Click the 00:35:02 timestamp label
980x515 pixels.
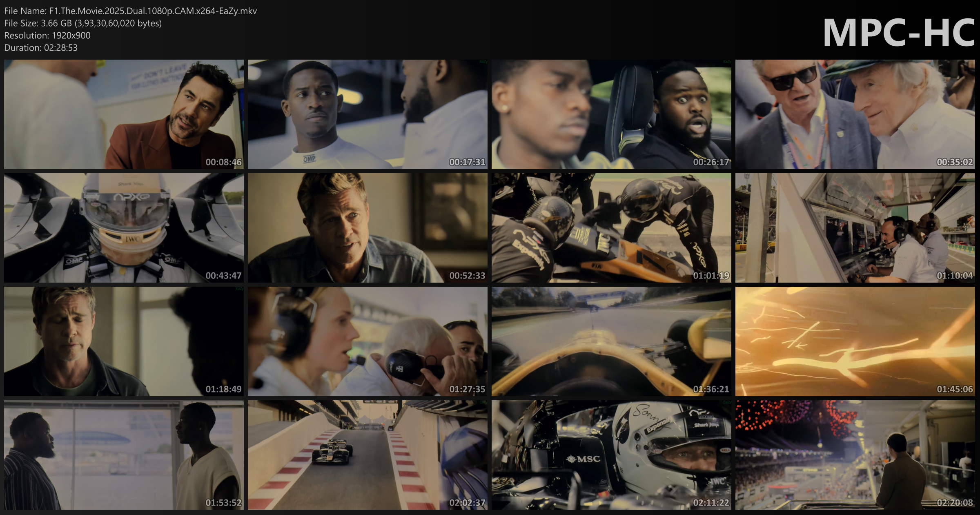point(955,162)
